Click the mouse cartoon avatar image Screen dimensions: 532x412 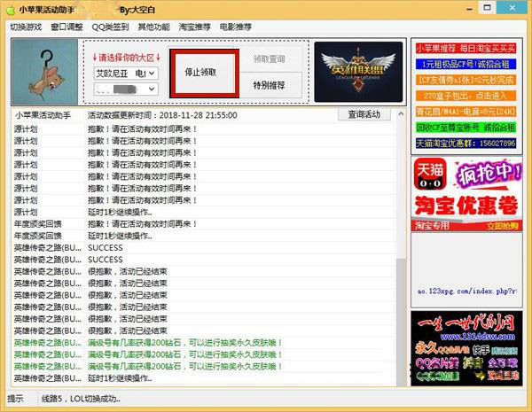[45, 72]
